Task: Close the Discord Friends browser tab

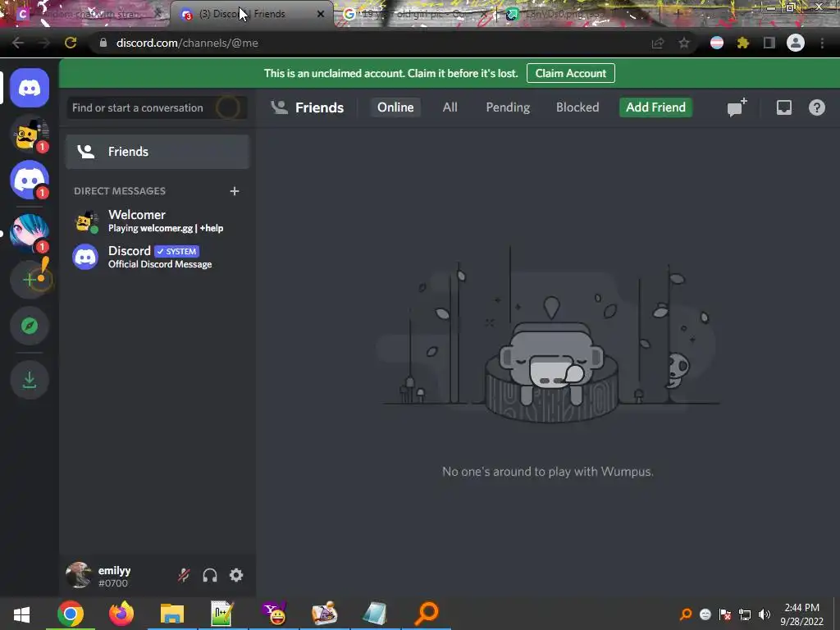Action: pos(321,14)
